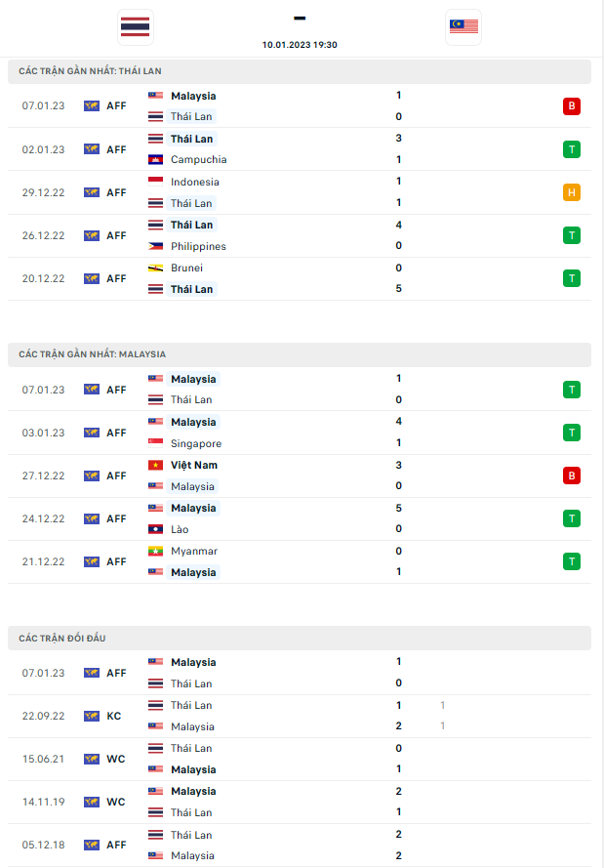604x868 pixels.
Task: Select the Brunei flag icon
Action: 154,268
